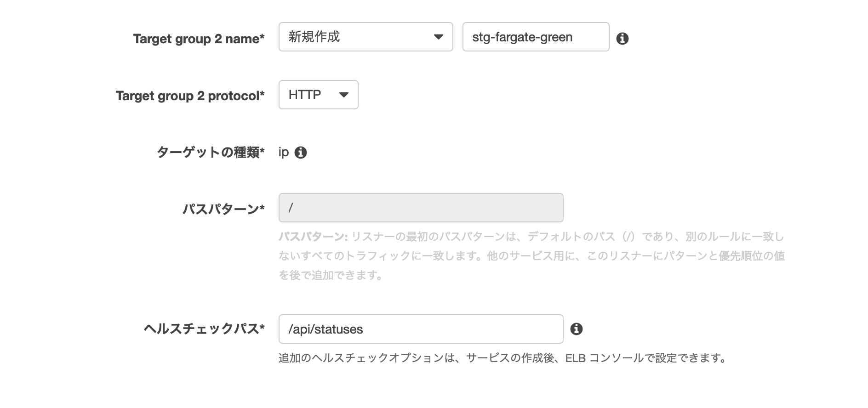Click the Target group 2 name label
The width and height of the screenshot is (868, 408).
point(199,39)
